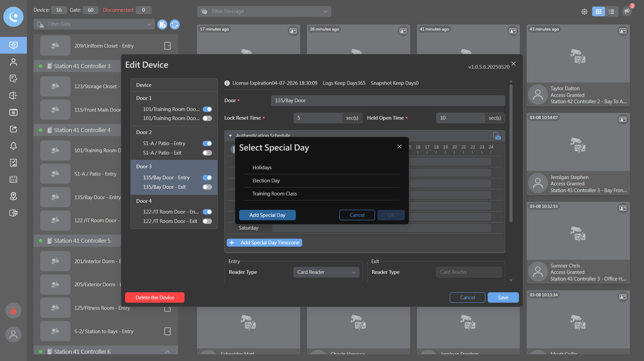
Task: Click the settings gear icon
Action: (584, 12)
